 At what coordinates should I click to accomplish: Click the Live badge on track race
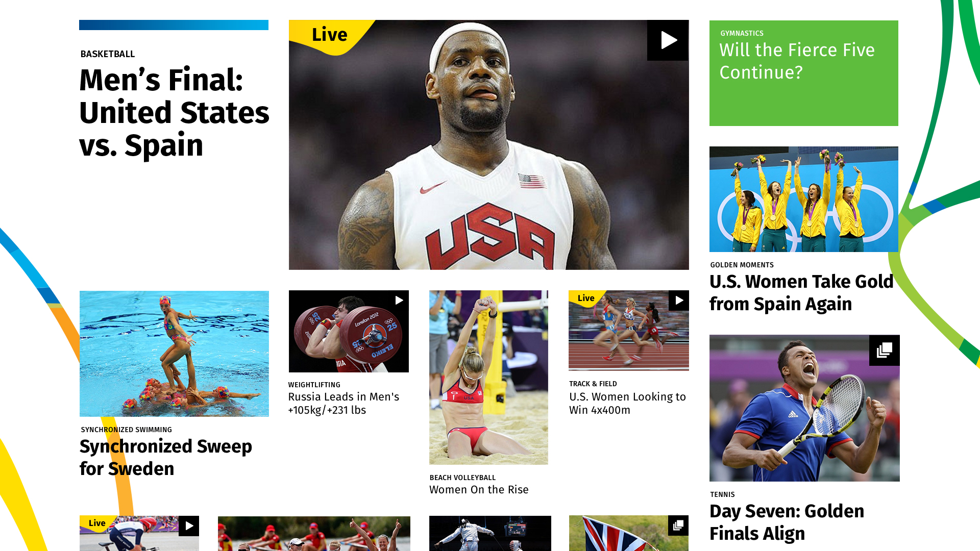click(x=586, y=298)
